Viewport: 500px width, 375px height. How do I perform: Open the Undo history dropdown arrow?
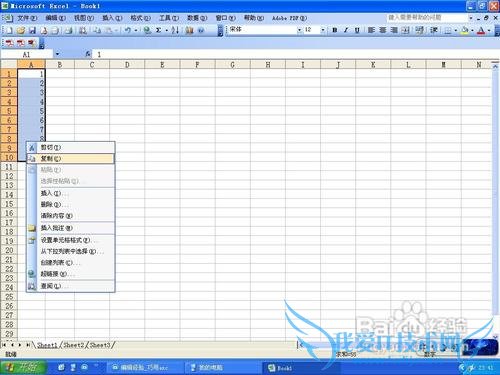point(136,30)
